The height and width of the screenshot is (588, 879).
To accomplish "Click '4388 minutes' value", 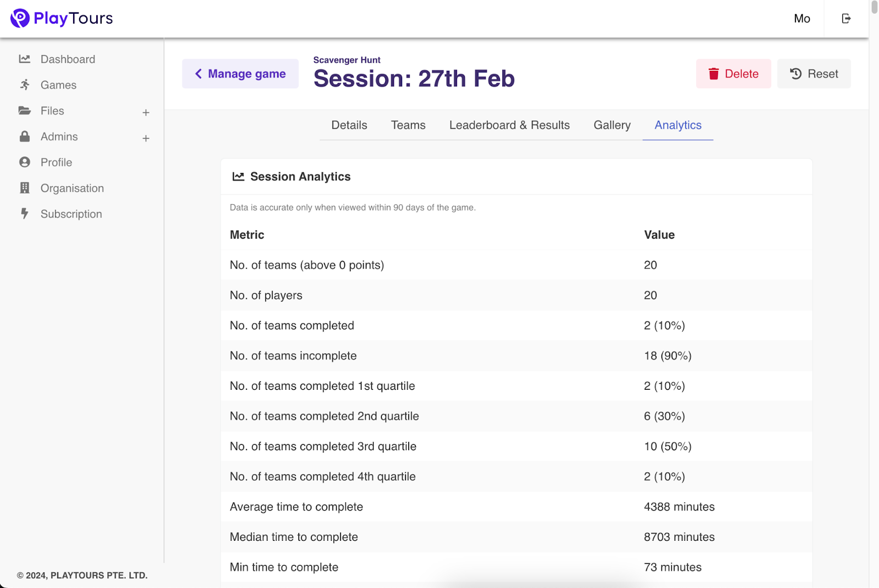I will (679, 507).
